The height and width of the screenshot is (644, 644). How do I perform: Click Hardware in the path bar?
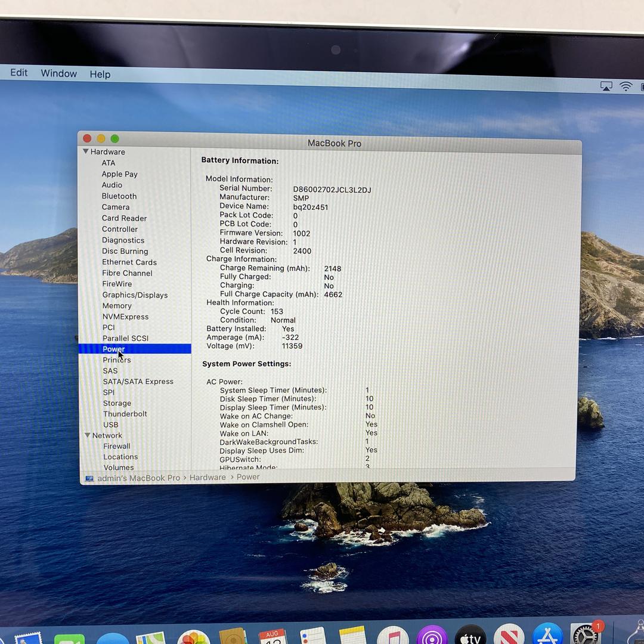point(208,477)
